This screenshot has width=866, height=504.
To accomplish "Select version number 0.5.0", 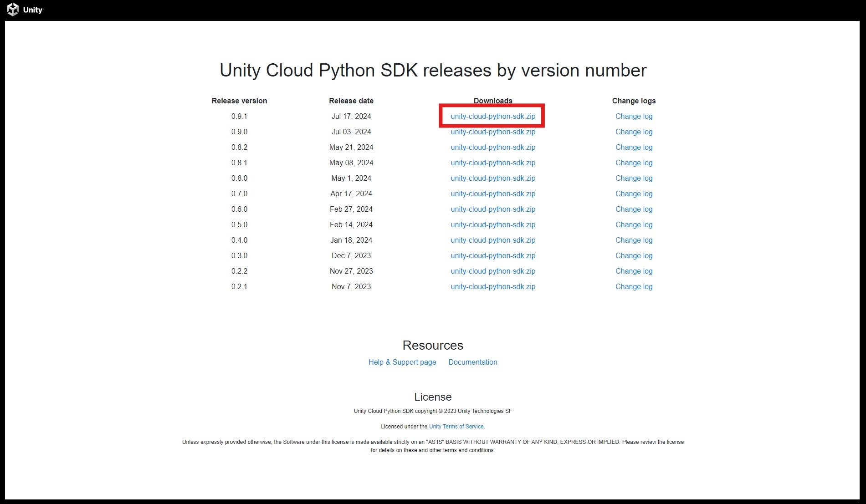I will click(239, 224).
